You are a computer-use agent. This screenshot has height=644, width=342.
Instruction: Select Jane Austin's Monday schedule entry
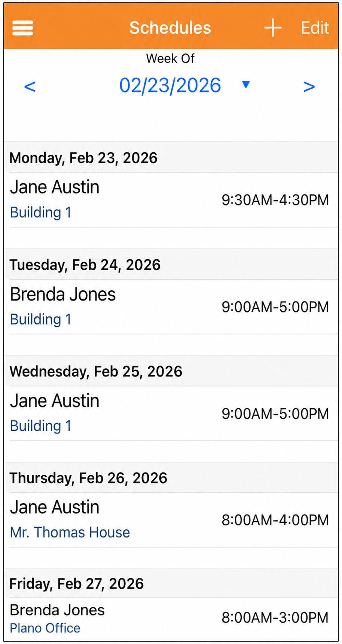pos(171,200)
